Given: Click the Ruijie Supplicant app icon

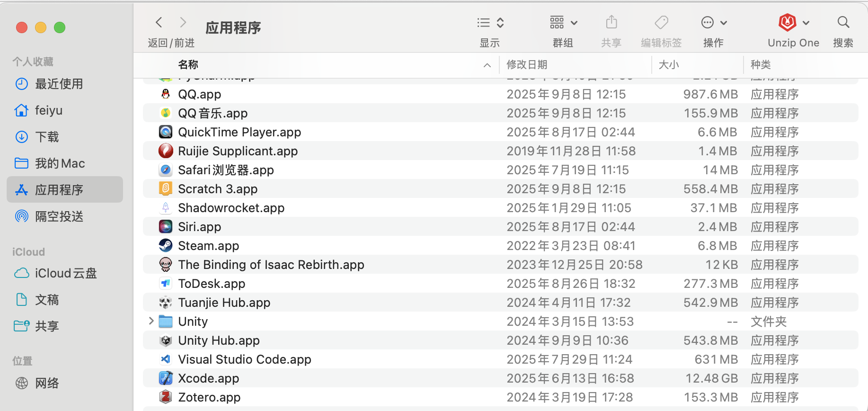Looking at the screenshot, I should coord(165,151).
